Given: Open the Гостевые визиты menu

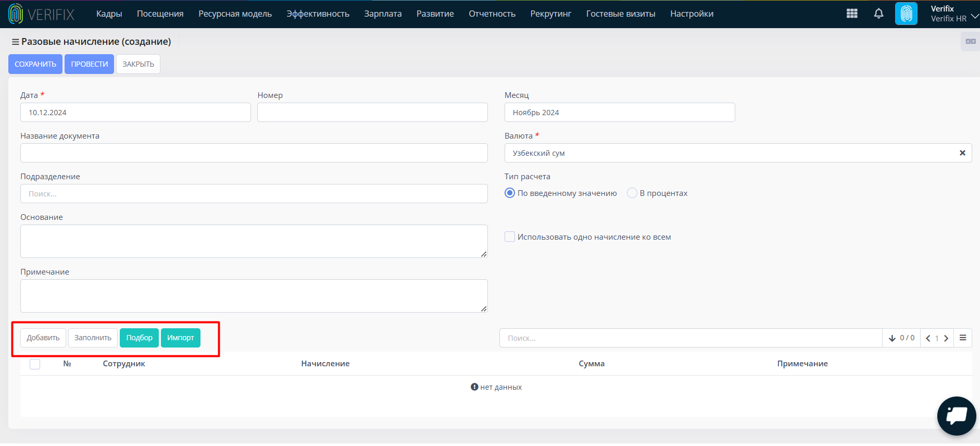Looking at the screenshot, I should coord(621,14).
